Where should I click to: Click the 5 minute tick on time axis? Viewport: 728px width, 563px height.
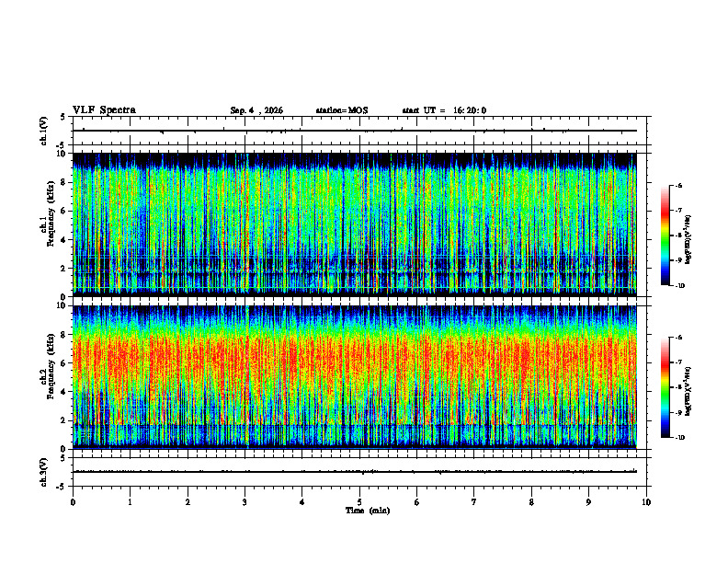pos(359,502)
